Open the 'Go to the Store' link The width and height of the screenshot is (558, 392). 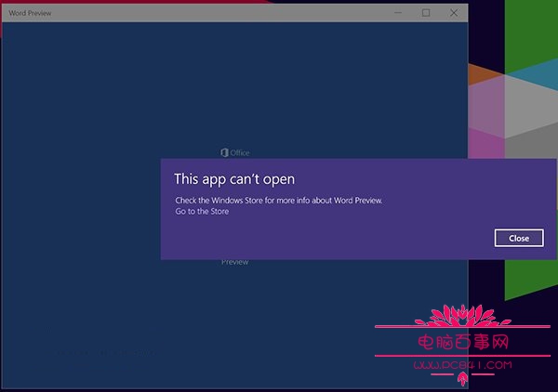coord(202,211)
